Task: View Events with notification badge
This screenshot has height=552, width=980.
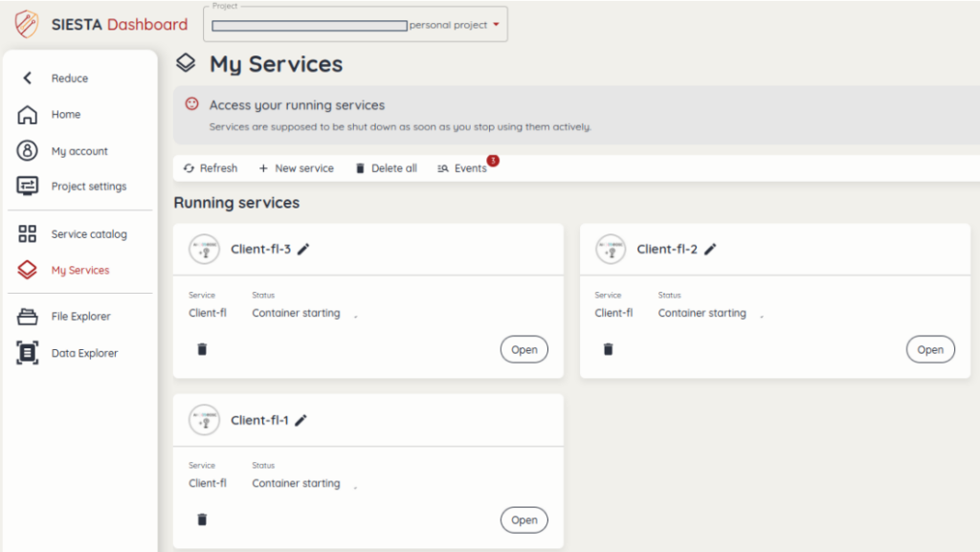Action: coord(463,168)
